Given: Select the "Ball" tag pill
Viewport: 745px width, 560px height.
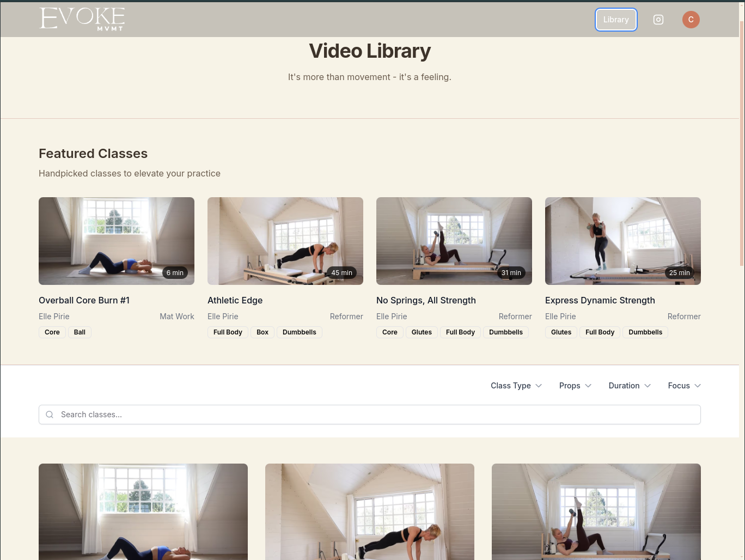Looking at the screenshot, I should click(x=80, y=332).
